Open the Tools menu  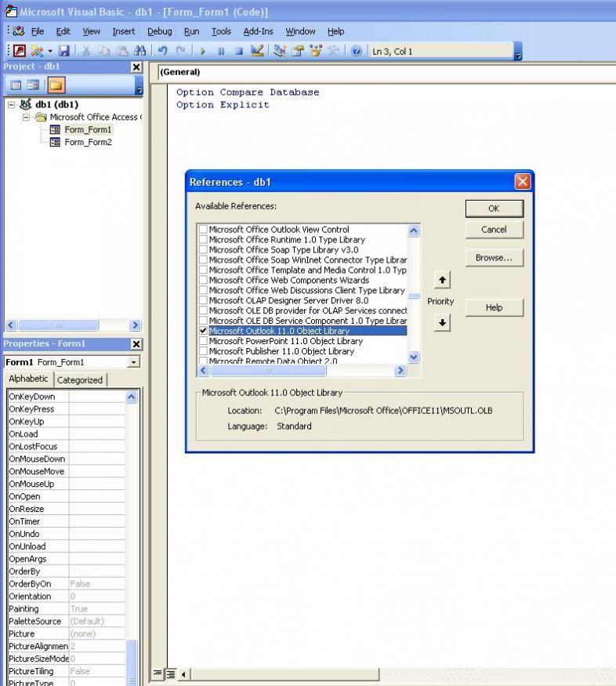tap(221, 31)
